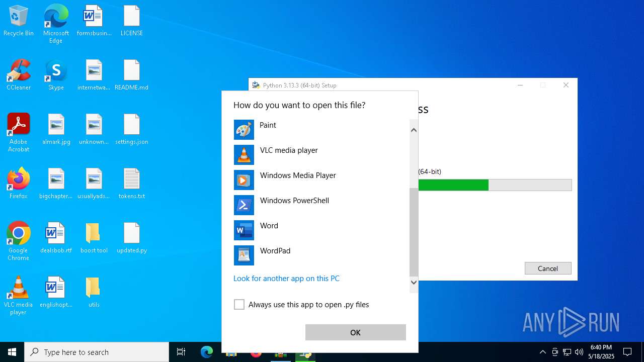The height and width of the screenshot is (362, 644).
Task: Open the network icon in system tray
Action: 567,352
